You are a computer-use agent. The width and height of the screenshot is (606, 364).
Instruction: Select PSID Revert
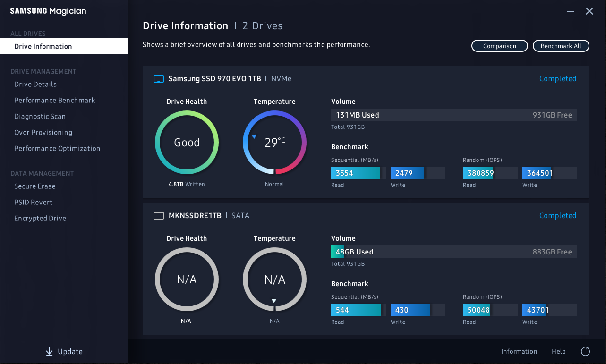click(33, 203)
